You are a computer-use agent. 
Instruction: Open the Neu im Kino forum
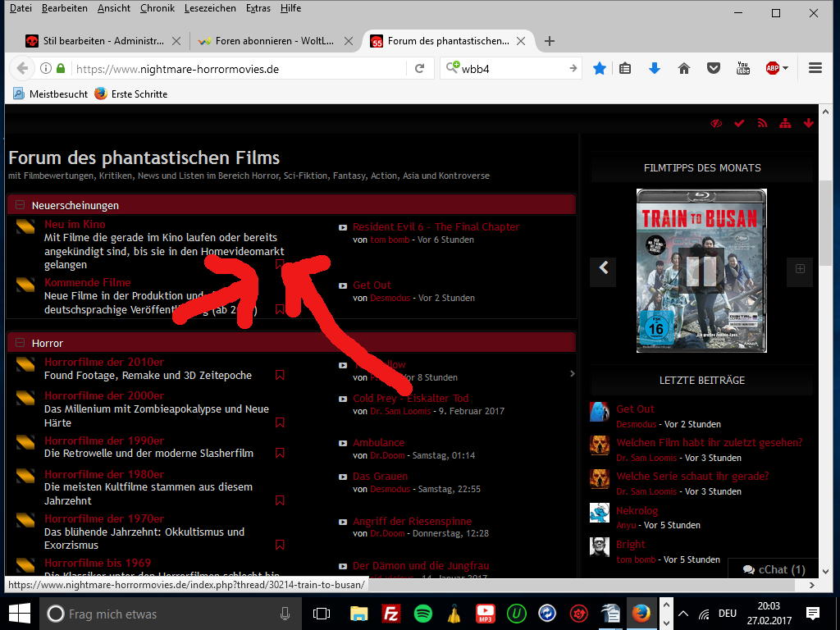75,224
